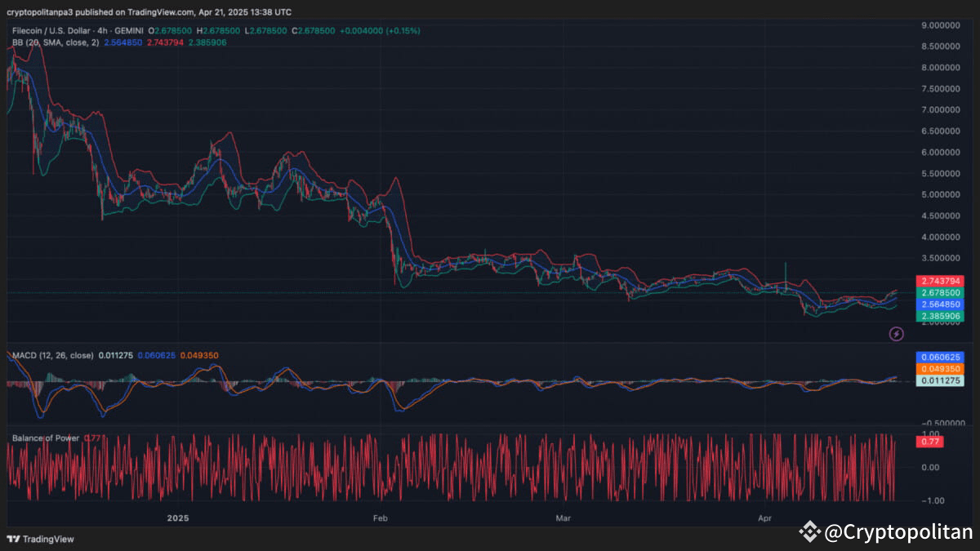Viewport: 980px width, 551px height.
Task: Click the lightning bolt icon near the price axis
Action: click(x=896, y=333)
